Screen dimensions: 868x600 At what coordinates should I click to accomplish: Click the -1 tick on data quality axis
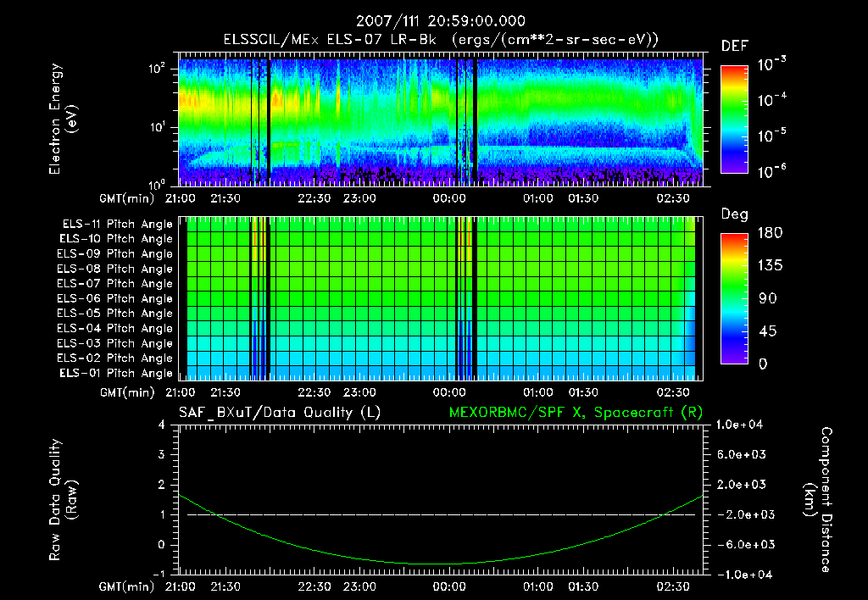(x=159, y=575)
